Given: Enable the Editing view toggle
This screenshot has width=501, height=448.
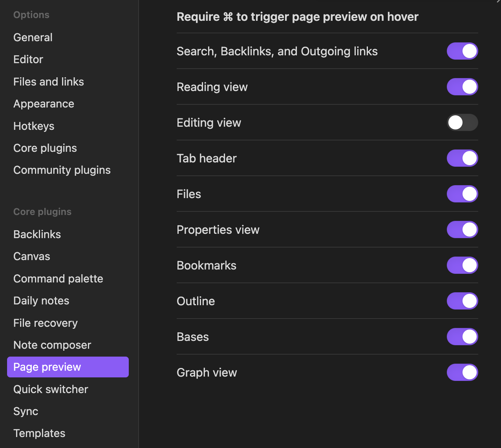Looking at the screenshot, I should click(462, 123).
